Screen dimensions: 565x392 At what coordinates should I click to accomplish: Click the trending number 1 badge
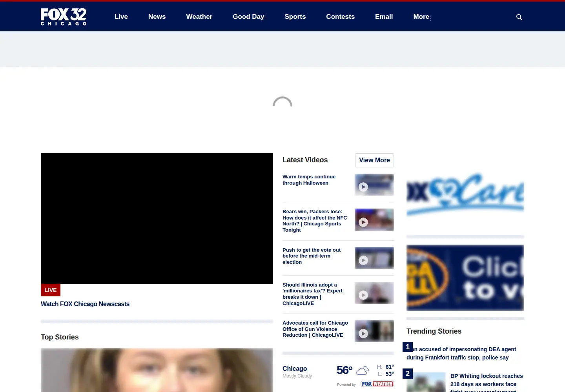click(x=408, y=347)
